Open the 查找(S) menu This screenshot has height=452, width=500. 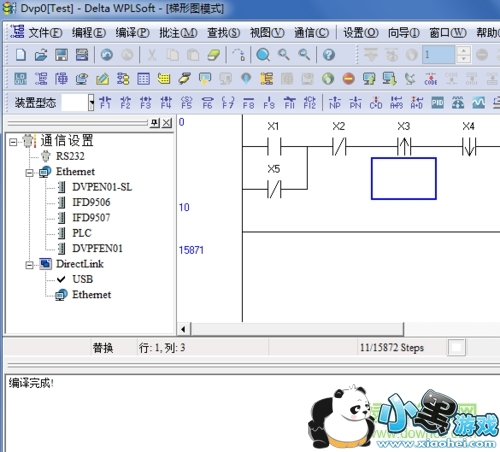click(x=223, y=33)
